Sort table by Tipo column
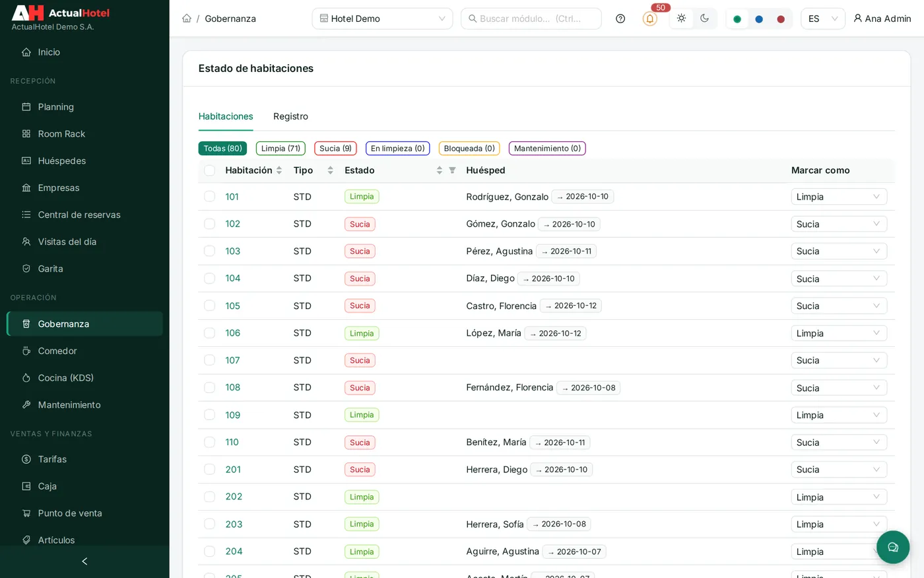Screen dimensions: 924x578 click(x=330, y=170)
